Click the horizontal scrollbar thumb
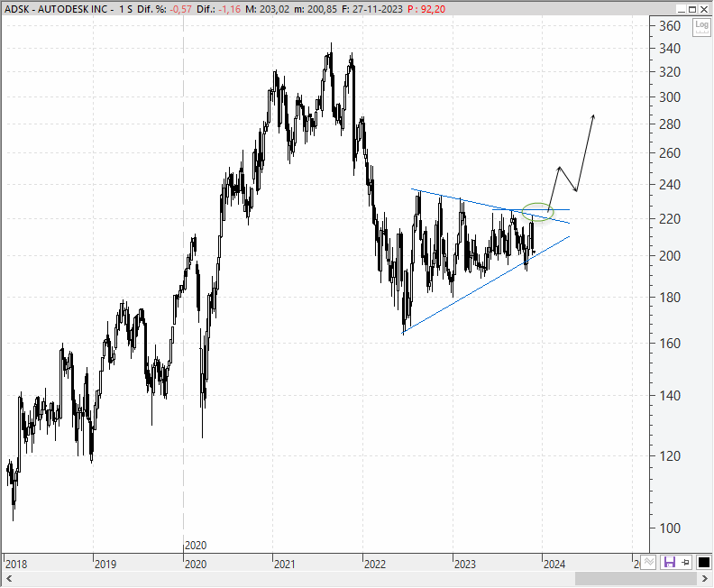Viewport: 714px width, 588px height. click(636, 579)
